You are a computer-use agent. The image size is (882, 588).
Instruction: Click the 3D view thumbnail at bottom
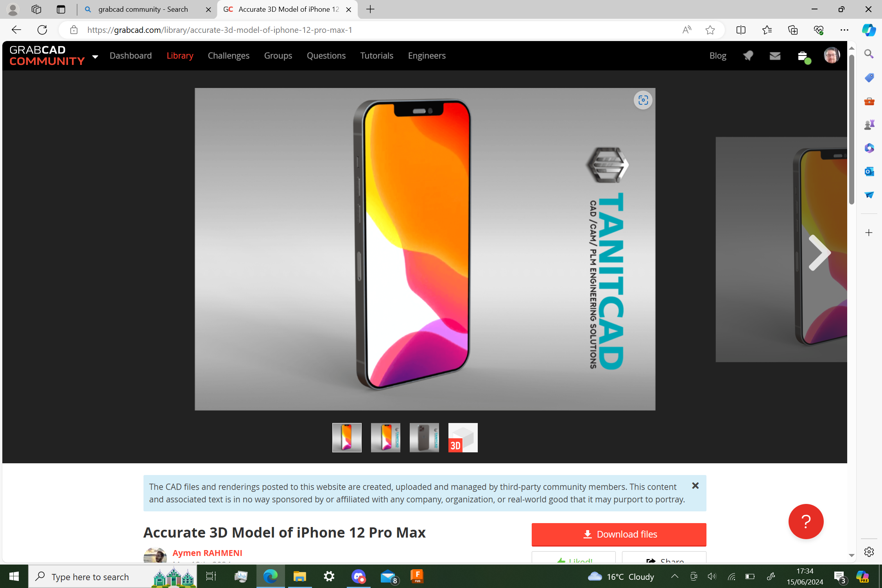click(x=463, y=438)
